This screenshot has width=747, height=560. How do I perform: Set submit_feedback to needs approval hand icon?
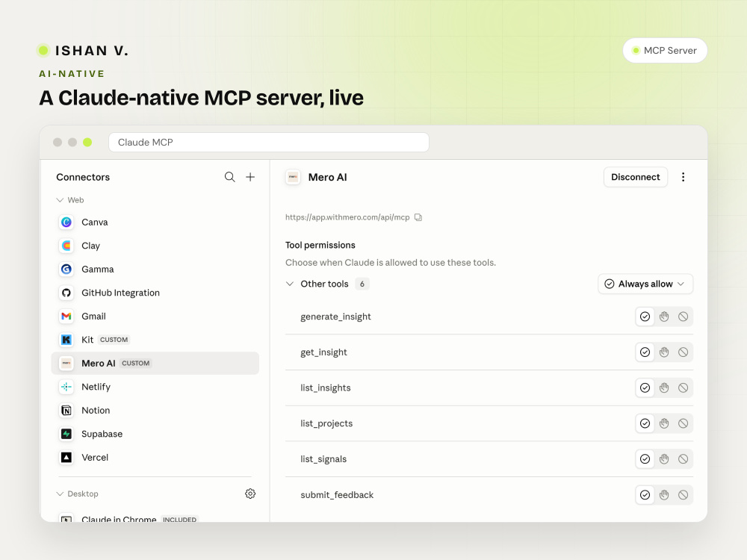664,495
